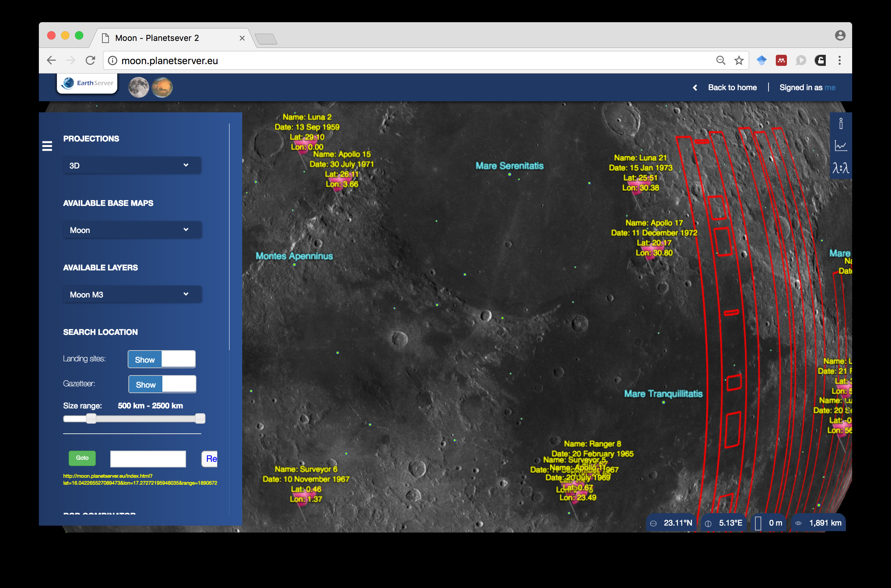Open the info panel icon
Screen dimensions: 891x588
pos(841,123)
